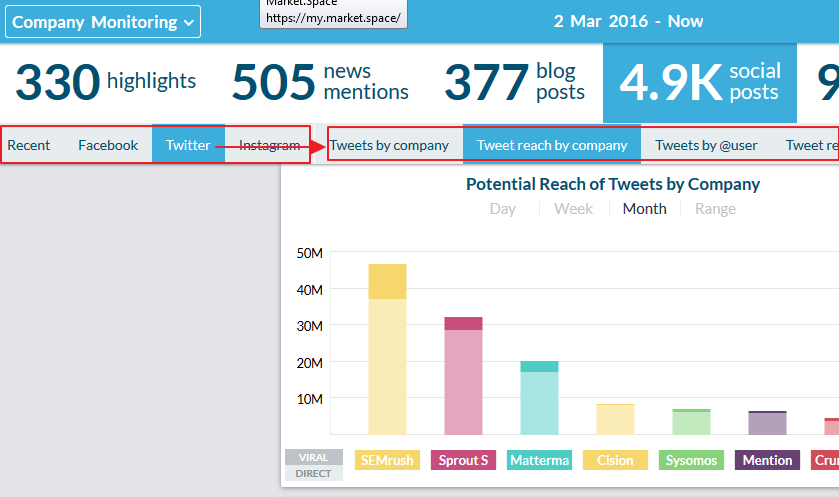Open the Tweets by company tab
The image size is (839, 497).
point(389,145)
